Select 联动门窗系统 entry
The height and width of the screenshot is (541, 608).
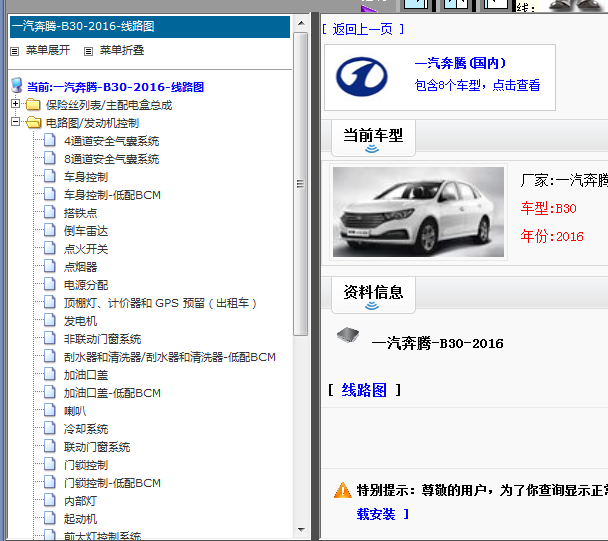[97, 447]
